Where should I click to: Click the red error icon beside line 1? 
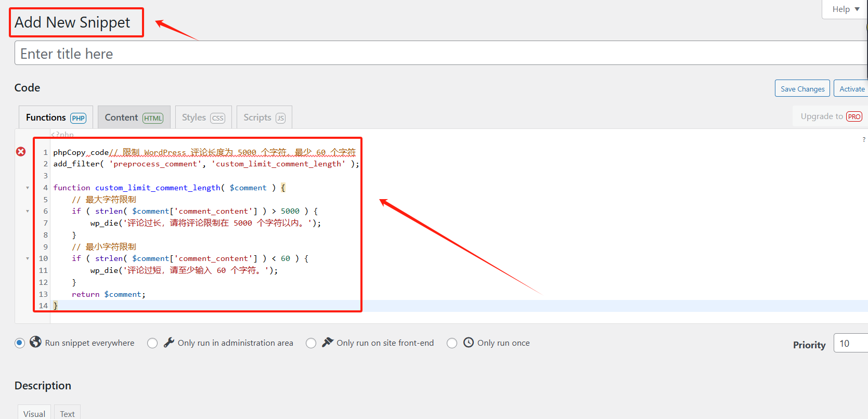point(21,151)
